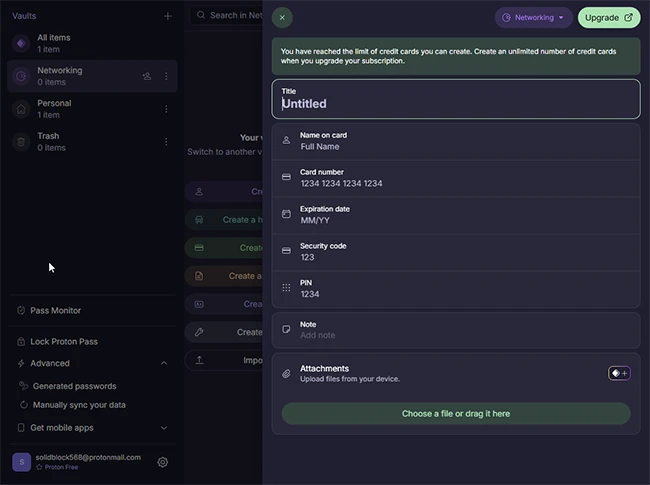Open the Networking vault share icon

click(147, 76)
